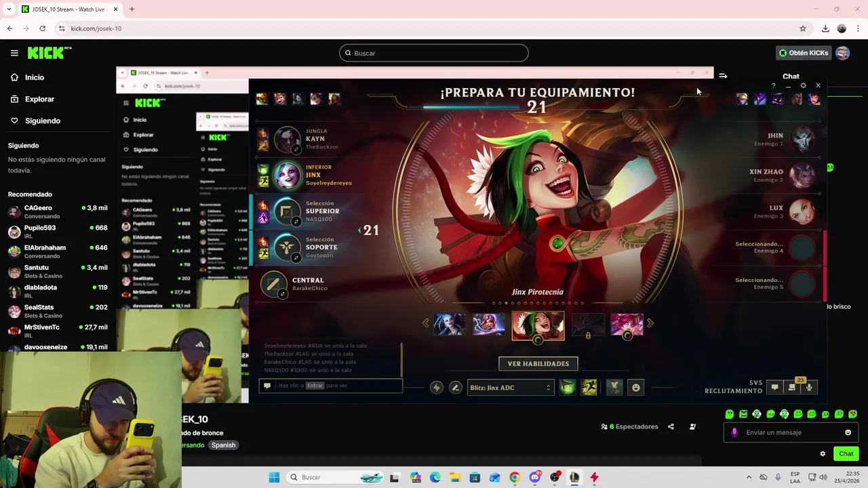The image size is (868, 488).
Task: Open Siguiendo in the sidebar
Action: click(42, 121)
